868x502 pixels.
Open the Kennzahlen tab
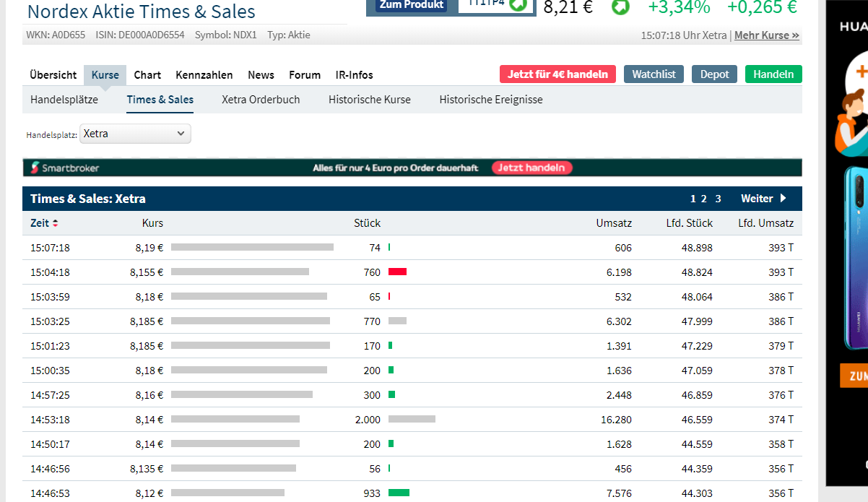tap(204, 75)
